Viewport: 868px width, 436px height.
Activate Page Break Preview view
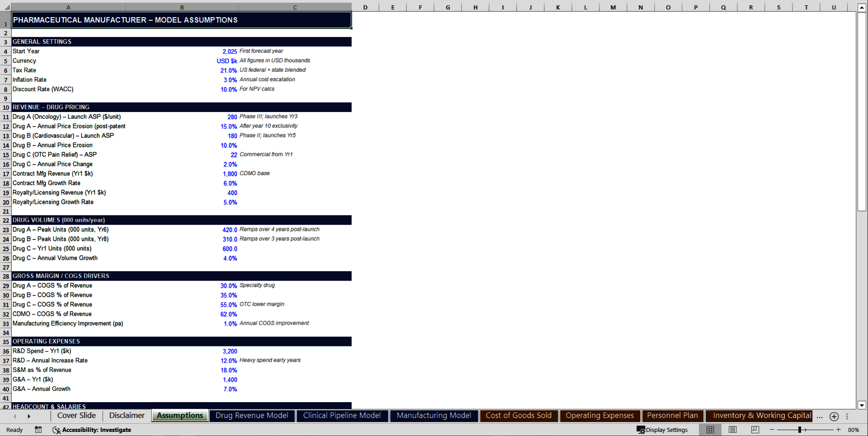coord(755,430)
